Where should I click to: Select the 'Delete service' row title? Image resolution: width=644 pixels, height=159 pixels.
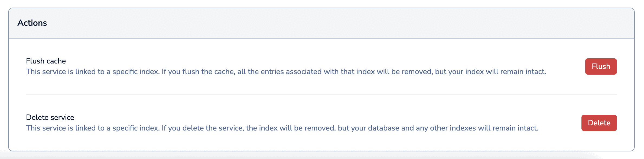(x=50, y=117)
